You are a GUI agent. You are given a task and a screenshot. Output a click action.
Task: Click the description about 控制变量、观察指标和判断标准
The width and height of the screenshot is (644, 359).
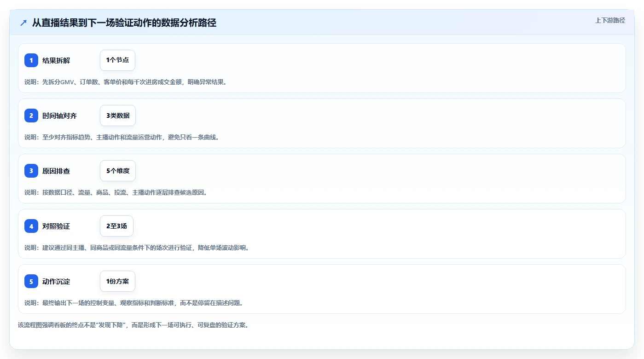[134, 303]
